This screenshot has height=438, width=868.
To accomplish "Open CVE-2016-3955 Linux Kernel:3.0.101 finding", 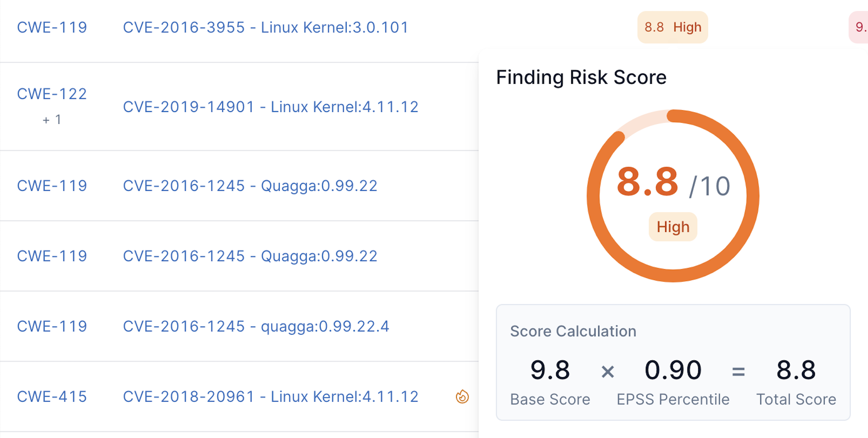I will (x=265, y=27).
